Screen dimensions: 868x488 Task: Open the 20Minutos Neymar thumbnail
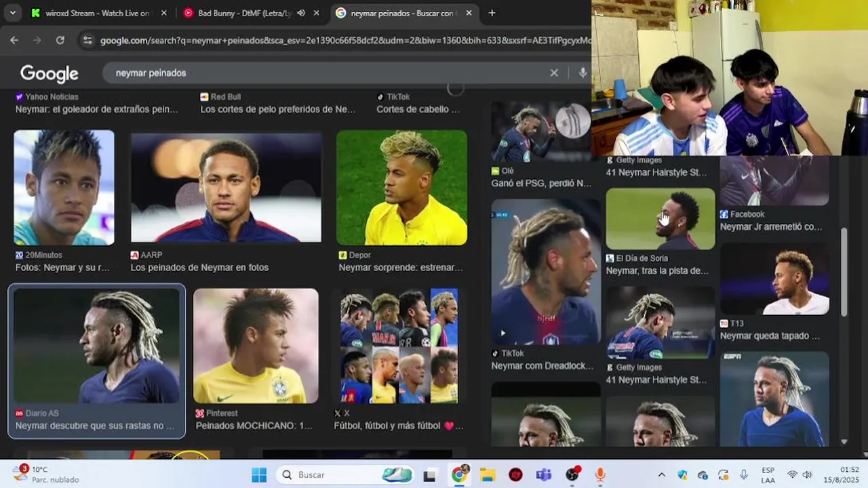click(x=64, y=188)
